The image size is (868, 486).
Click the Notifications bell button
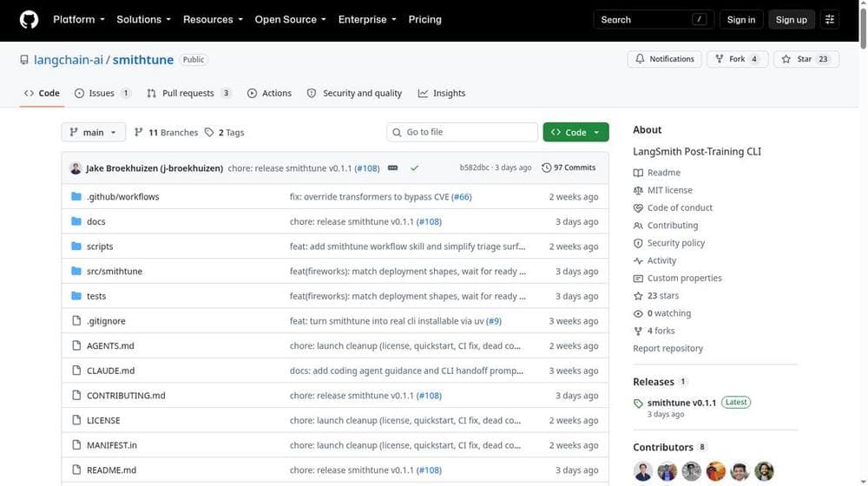pos(664,59)
